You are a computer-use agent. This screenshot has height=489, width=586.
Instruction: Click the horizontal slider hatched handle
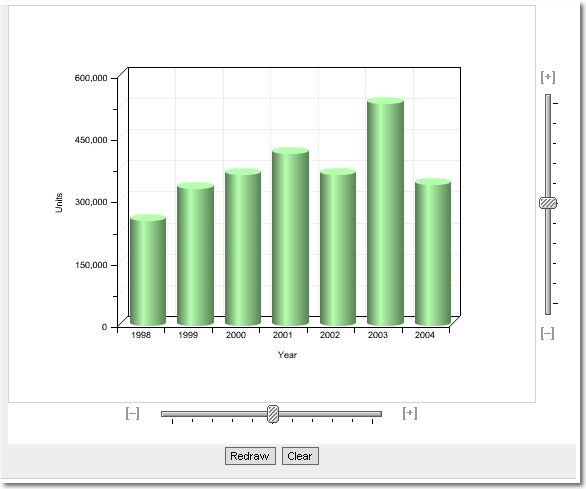click(273, 414)
